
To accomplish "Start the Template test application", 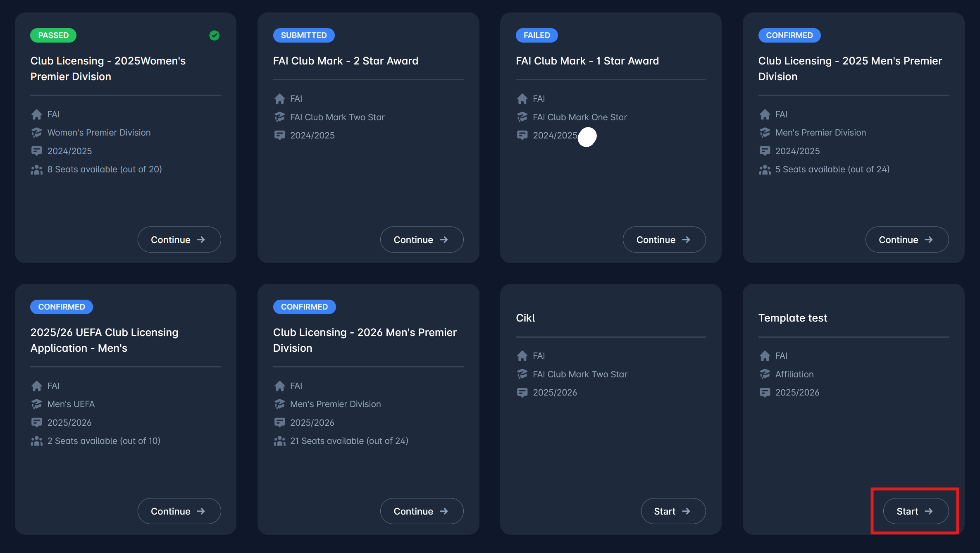I will (x=916, y=511).
